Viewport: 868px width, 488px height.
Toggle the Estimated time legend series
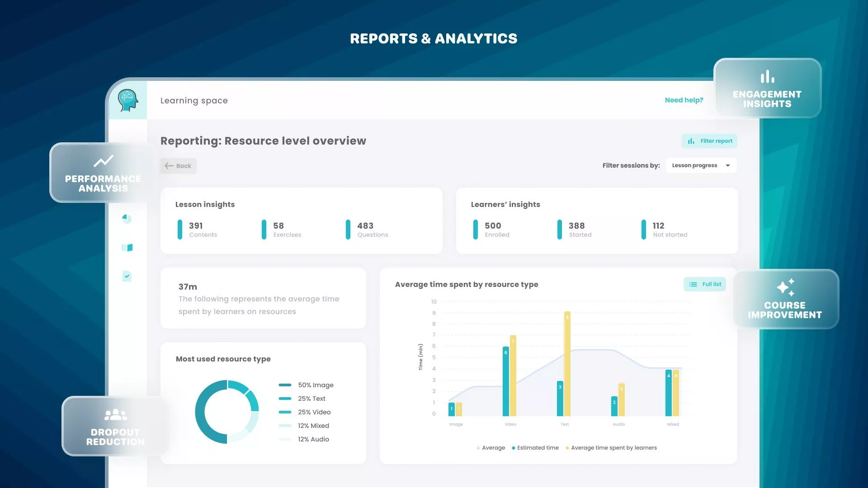(537, 448)
